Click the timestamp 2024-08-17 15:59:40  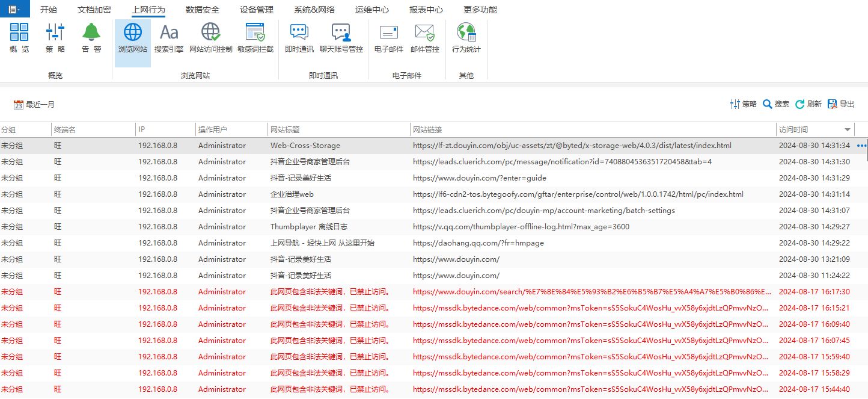(814, 357)
